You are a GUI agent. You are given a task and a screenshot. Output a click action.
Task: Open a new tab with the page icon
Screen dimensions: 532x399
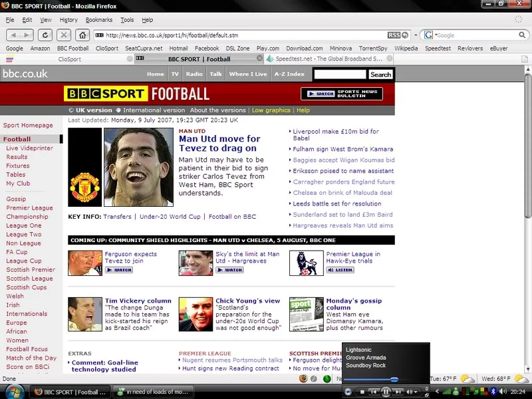pyautogui.click(x=525, y=59)
